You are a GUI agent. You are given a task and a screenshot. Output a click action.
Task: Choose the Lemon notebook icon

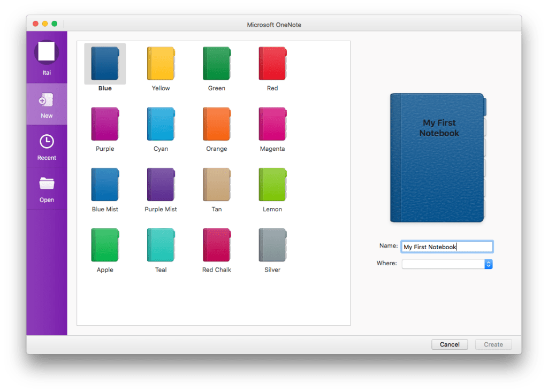272,185
